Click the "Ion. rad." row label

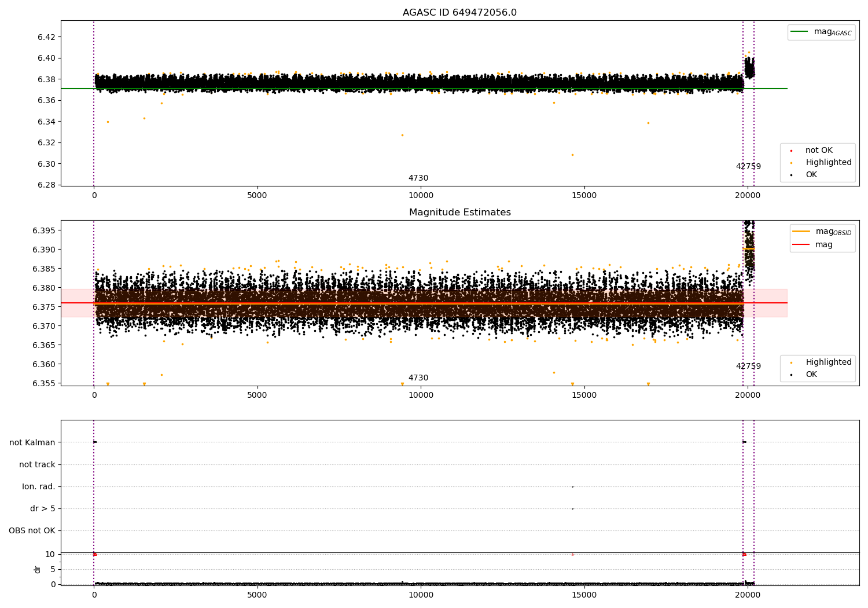click(x=39, y=486)
